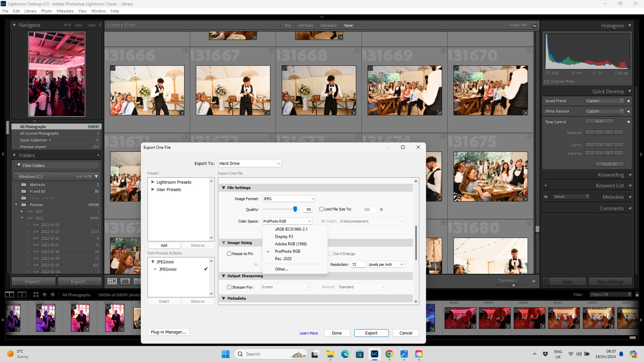Enable Sharpen For checkbox
Screen dimensions: 644x362
click(229, 287)
